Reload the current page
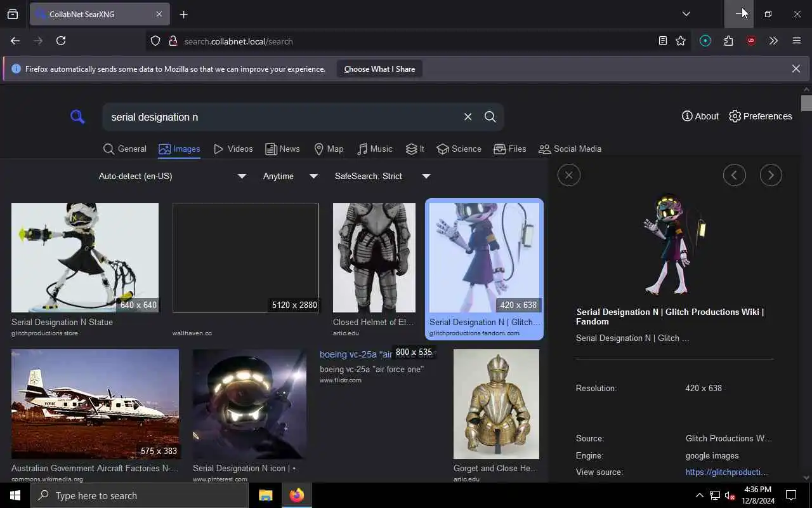812x508 pixels. click(61, 41)
